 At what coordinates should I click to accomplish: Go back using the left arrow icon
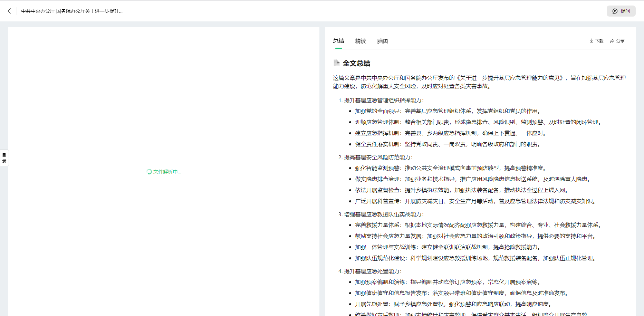coord(9,11)
